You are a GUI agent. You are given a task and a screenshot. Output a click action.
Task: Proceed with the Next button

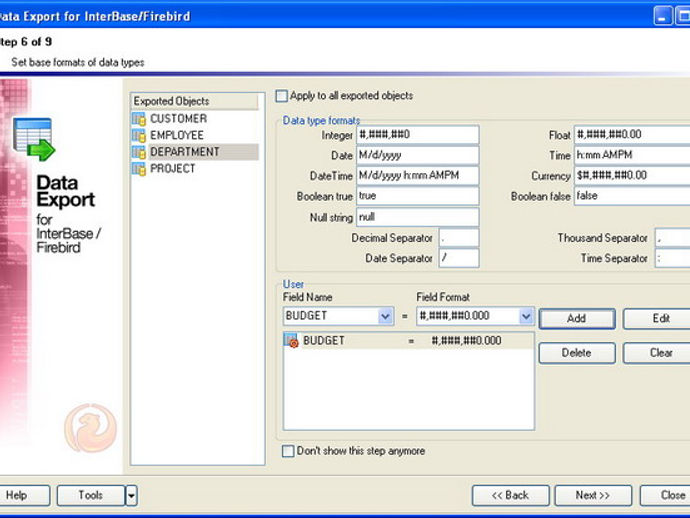(593, 496)
